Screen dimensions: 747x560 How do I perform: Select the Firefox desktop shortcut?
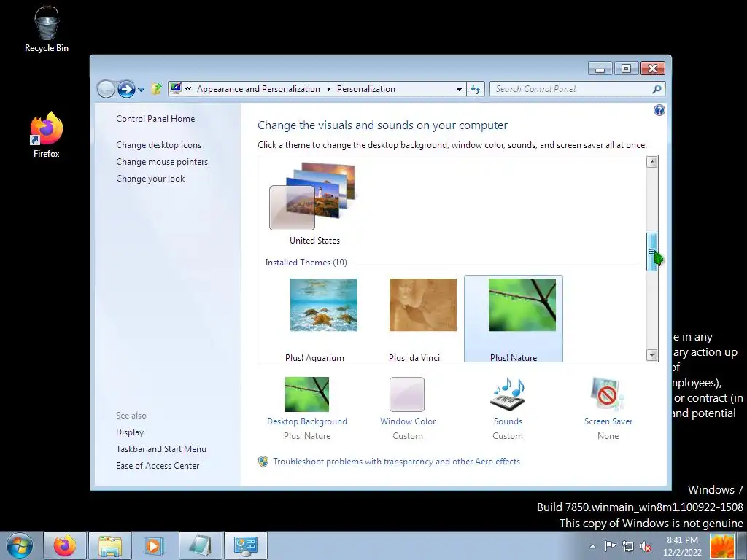tap(46, 135)
